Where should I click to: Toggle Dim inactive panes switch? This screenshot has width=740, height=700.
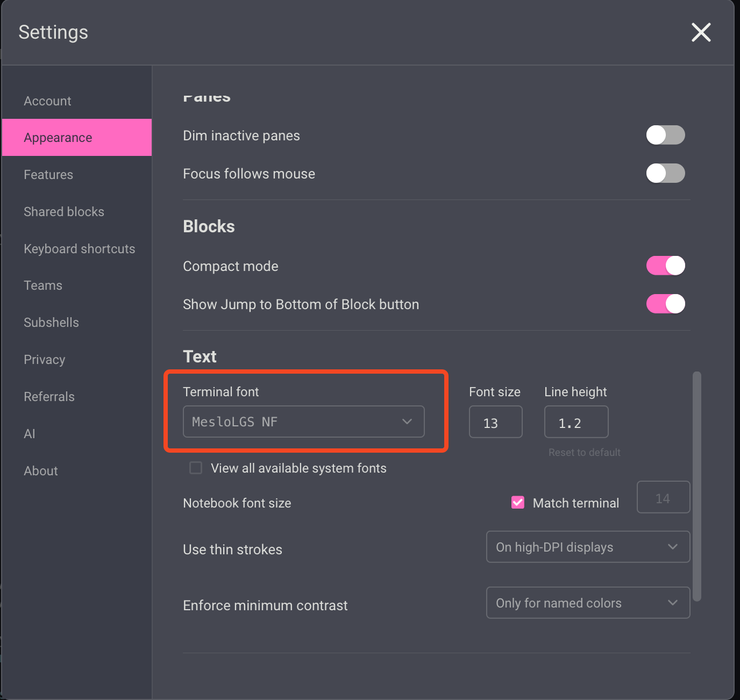point(665,135)
